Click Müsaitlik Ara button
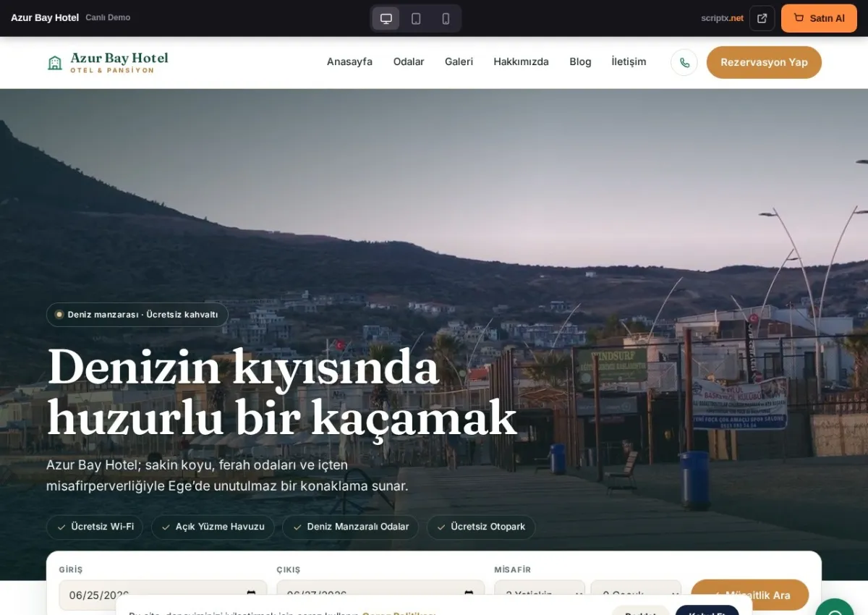The height and width of the screenshot is (615, 868). click(x=749, y=595)
